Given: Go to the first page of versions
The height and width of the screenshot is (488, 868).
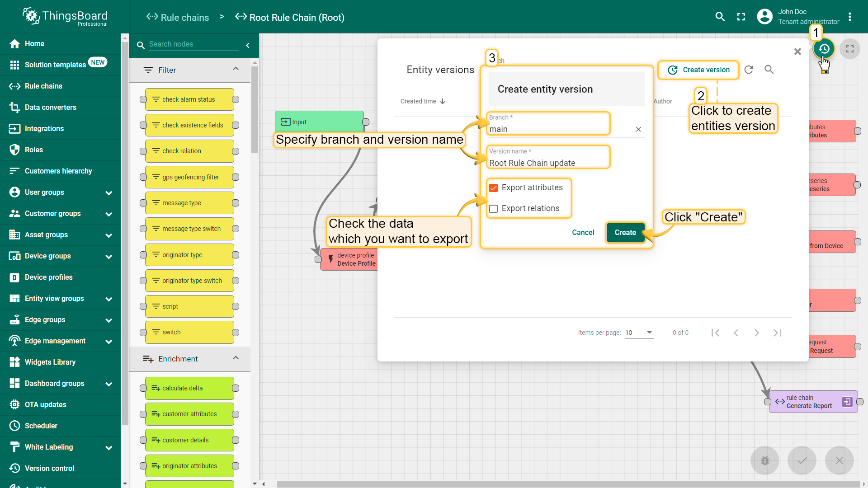Looking at the screenshot, I should pos(715,333).
